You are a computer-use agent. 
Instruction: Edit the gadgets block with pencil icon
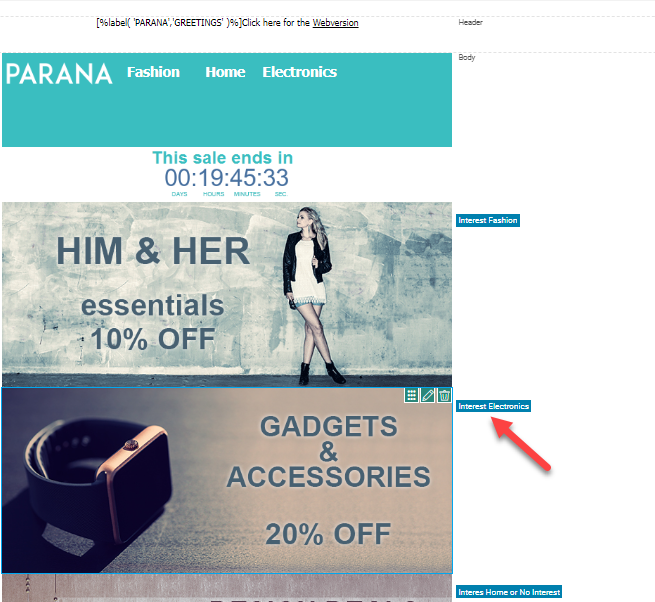pos(428,395)
